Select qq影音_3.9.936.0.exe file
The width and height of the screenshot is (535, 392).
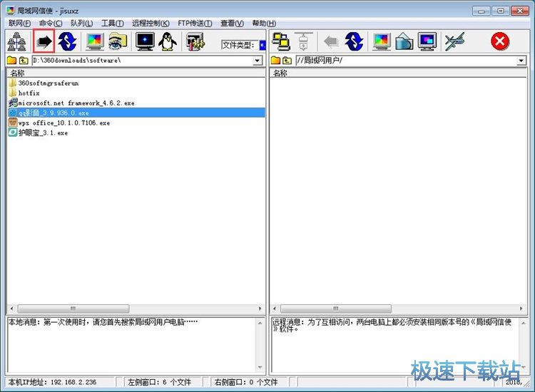pos(136,113)
